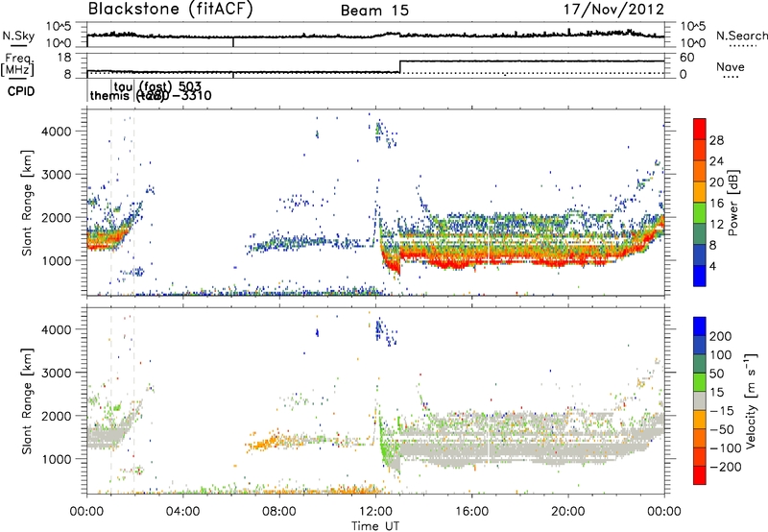Click the 'Nave' legend label
Viewport: 768px width, 532px height.
[x=731, y=66]
